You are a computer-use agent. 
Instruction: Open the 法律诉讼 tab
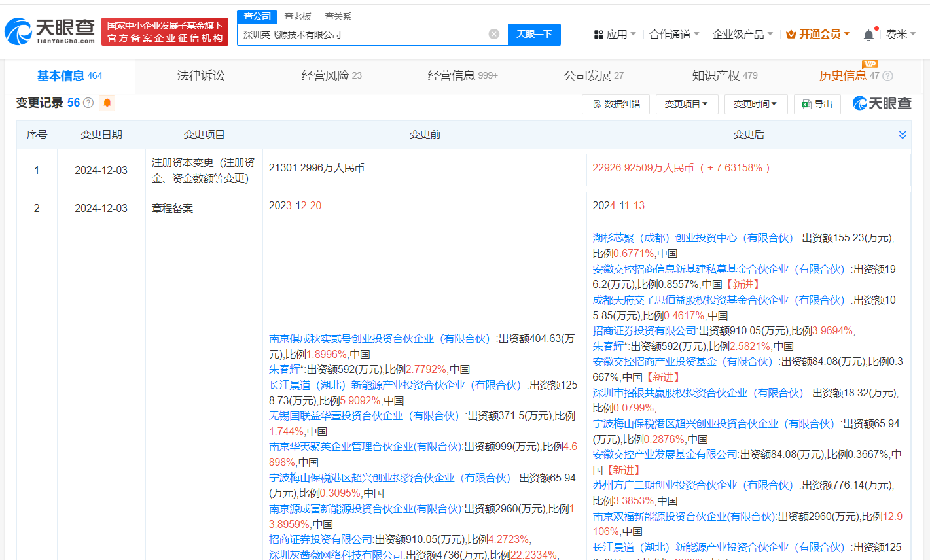click(x=201, y=76)
